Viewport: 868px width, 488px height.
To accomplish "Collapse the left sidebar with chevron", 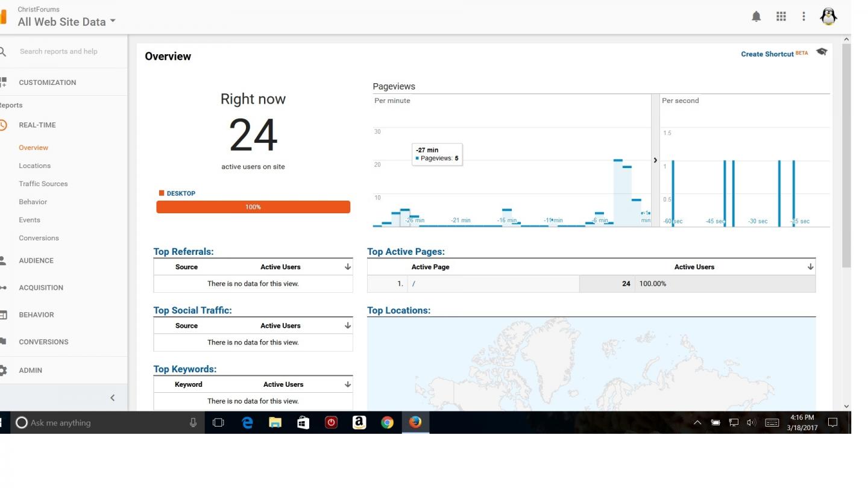I will click(x=112, y=398).
